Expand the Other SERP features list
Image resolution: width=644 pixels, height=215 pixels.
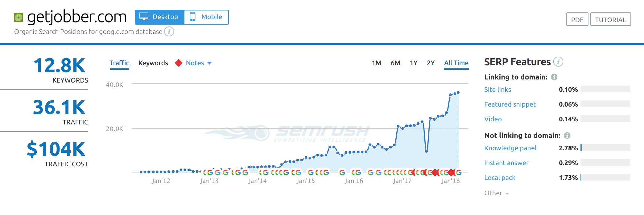click(x=497, y=193)
